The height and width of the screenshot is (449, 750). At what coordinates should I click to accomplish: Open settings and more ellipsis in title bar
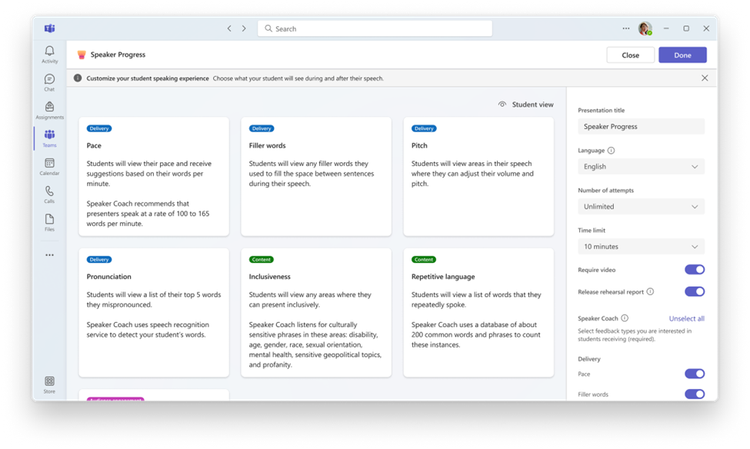click(626, 29)
